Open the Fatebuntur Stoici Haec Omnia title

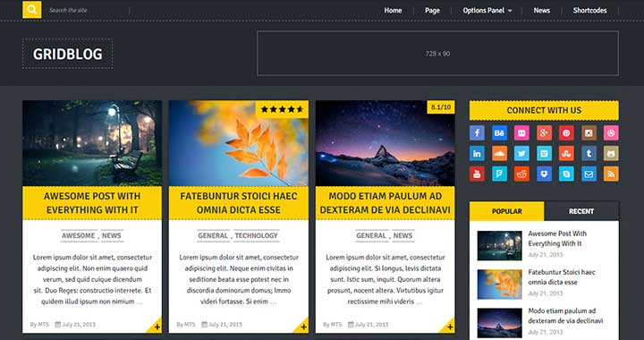click(x=239, y=203)
